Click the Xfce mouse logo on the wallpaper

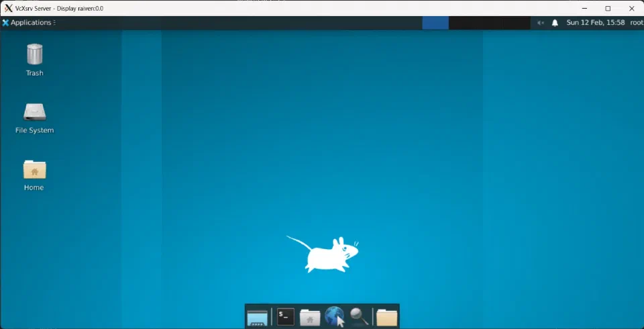[x=323, y=254]
